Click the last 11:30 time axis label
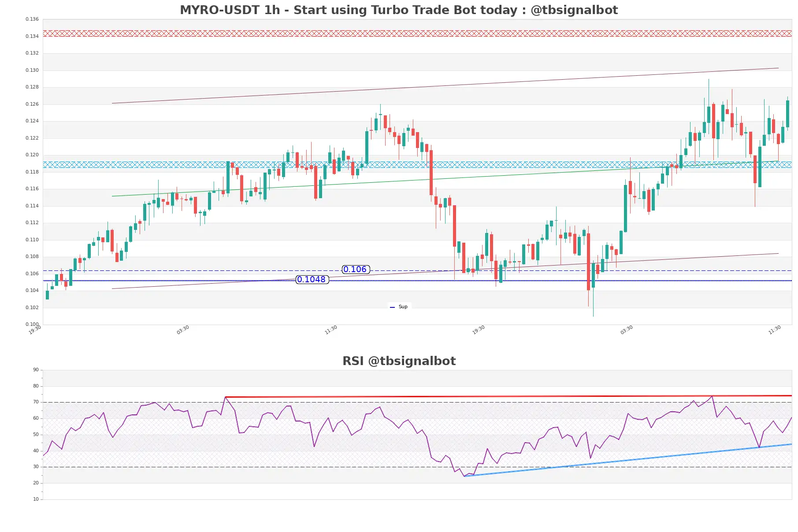Image resolution: width=798 pixels, height=532 pixels. [x=775, y=330]
